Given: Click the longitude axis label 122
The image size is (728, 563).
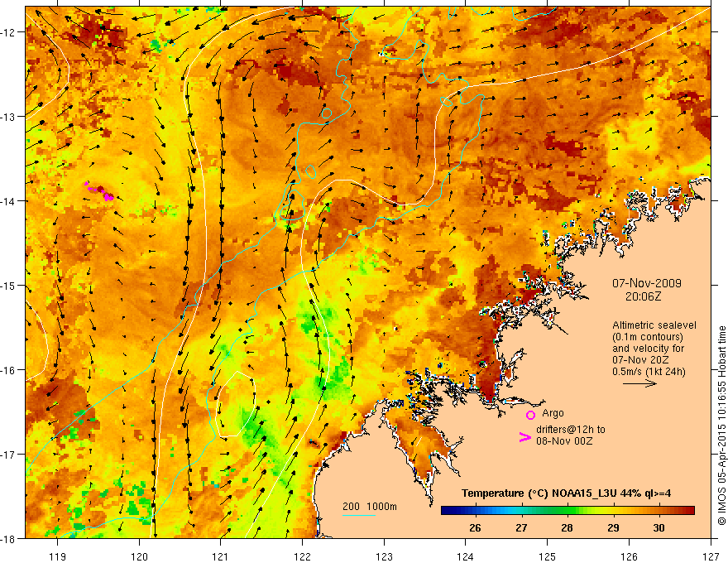Looking at the screenshot, I should point(302,556).
